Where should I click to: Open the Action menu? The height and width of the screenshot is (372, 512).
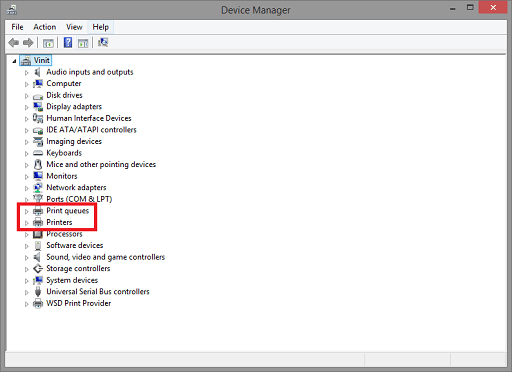(45, 27)
